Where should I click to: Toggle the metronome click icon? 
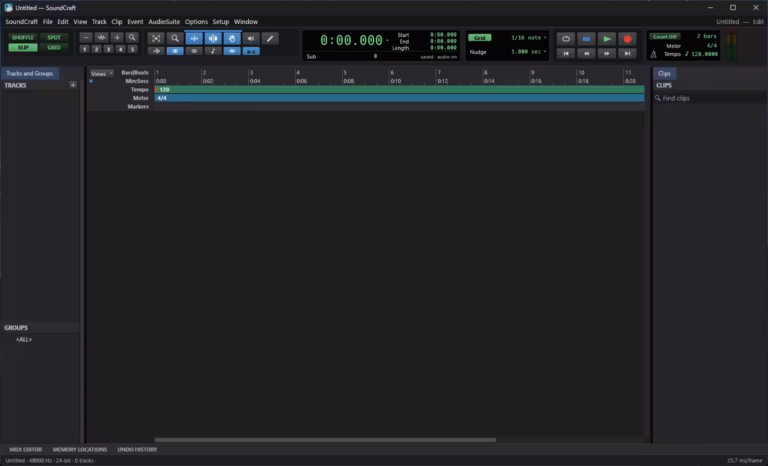[x=653, y=54]
